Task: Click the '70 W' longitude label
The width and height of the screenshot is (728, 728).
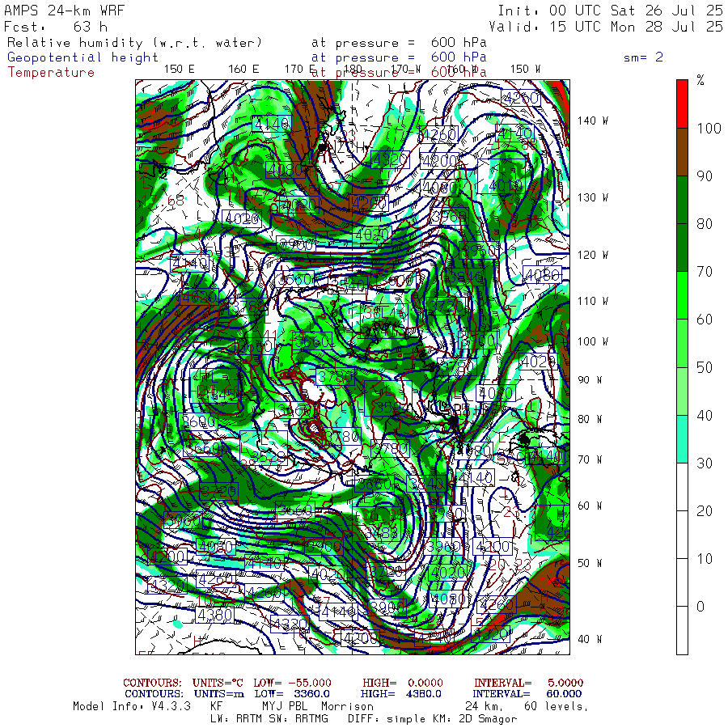Action: 590,459
